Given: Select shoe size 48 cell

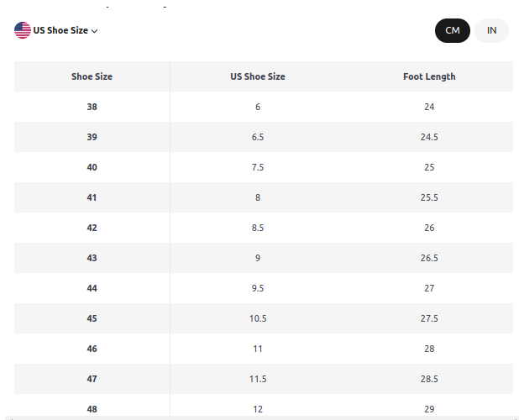Looking at the screenshot, I should click(92, 407).
